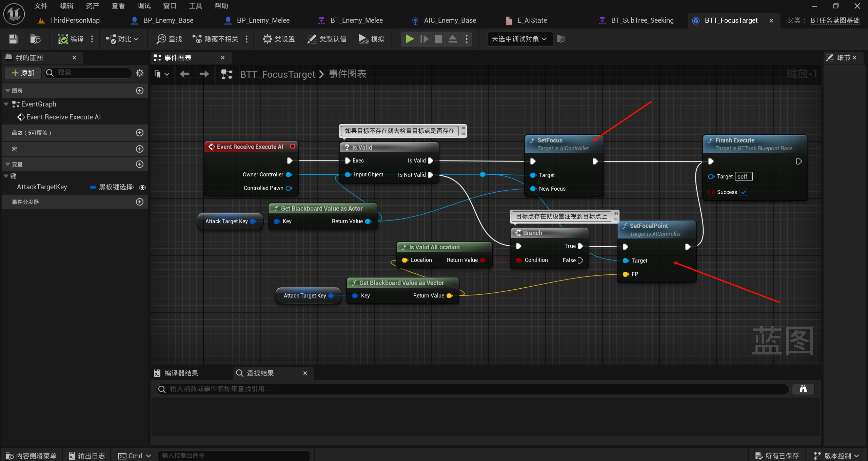Add a new variable with plus icon

140,165
